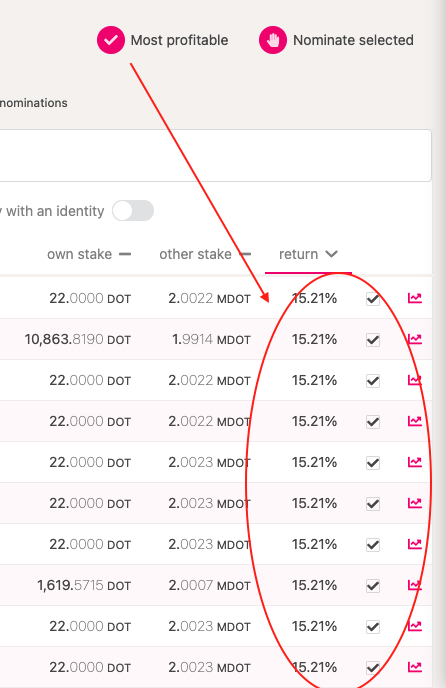Viewport: 446px width, 688px height.
Task: Click the Nominate selected hand icon
Action: tap(273, 40)
